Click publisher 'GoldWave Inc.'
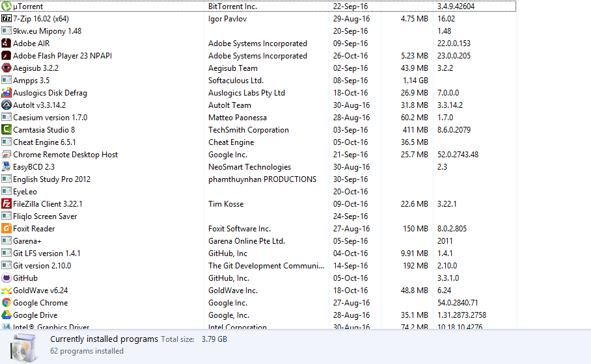Viewport: 591px width, 364px height. click(x=233, y=290)
